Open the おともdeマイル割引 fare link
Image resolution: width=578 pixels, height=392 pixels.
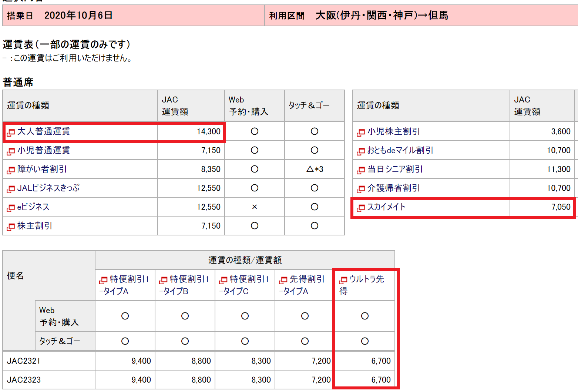[400, 150]
